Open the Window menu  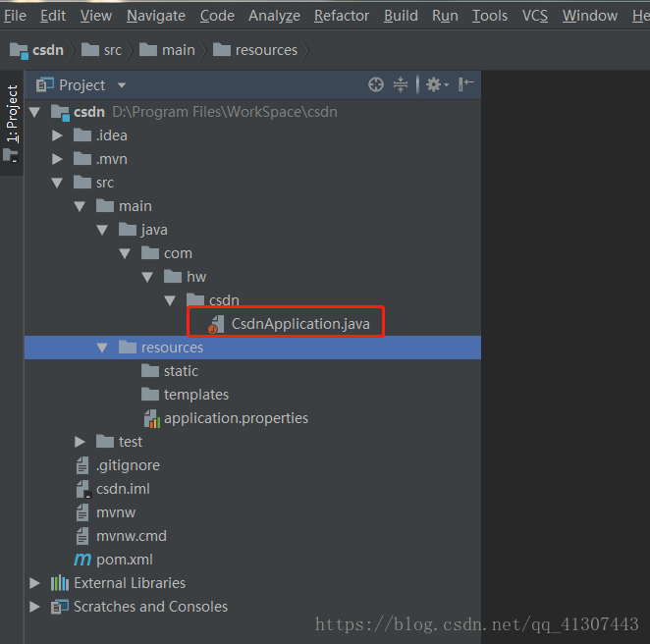589,16
